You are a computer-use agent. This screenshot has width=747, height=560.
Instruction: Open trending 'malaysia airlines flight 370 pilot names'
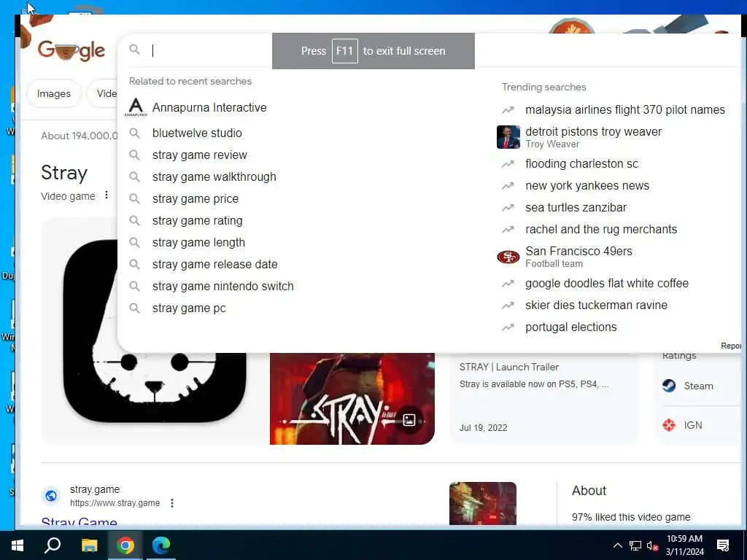625,109
